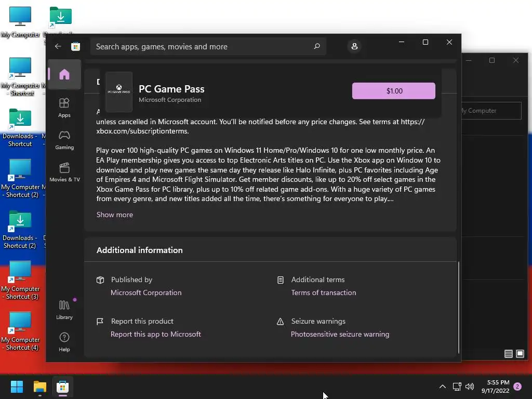
Task: Select My Computer - Shortcut (2) icon
Action: tap(21, 179)
